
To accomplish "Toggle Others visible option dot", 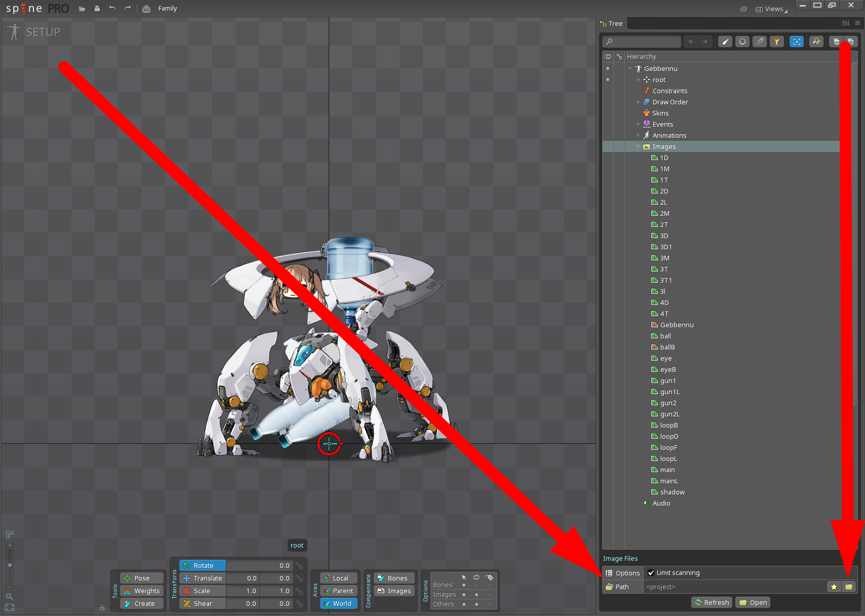I will point(477,604).
